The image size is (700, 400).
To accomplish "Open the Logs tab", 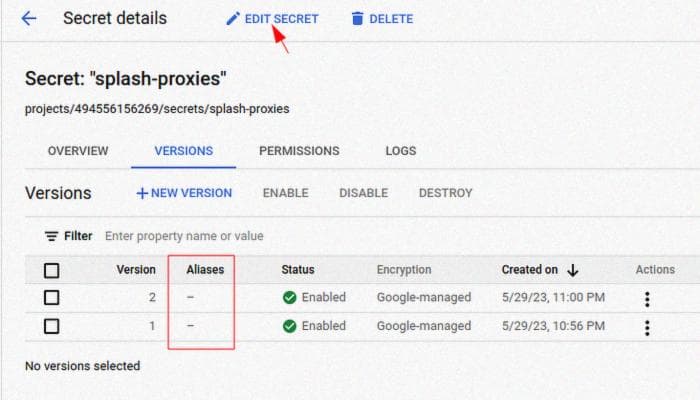I will point(401,151).
